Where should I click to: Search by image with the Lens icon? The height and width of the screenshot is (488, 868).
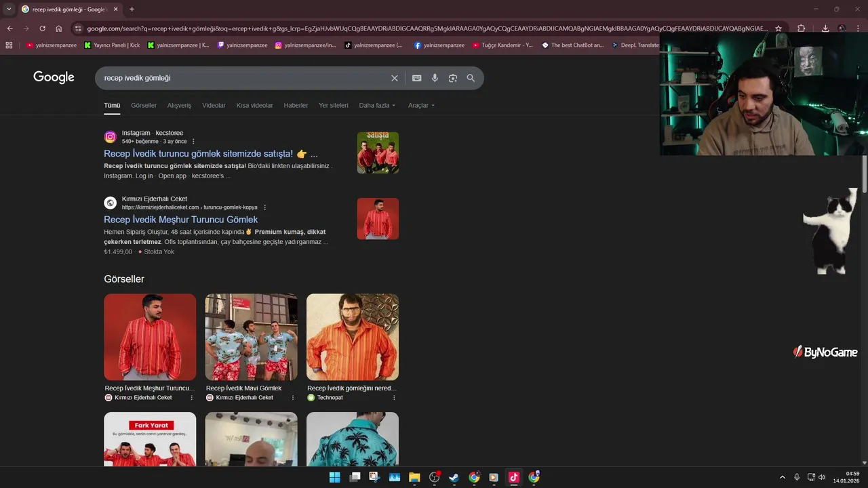[453, 78]
